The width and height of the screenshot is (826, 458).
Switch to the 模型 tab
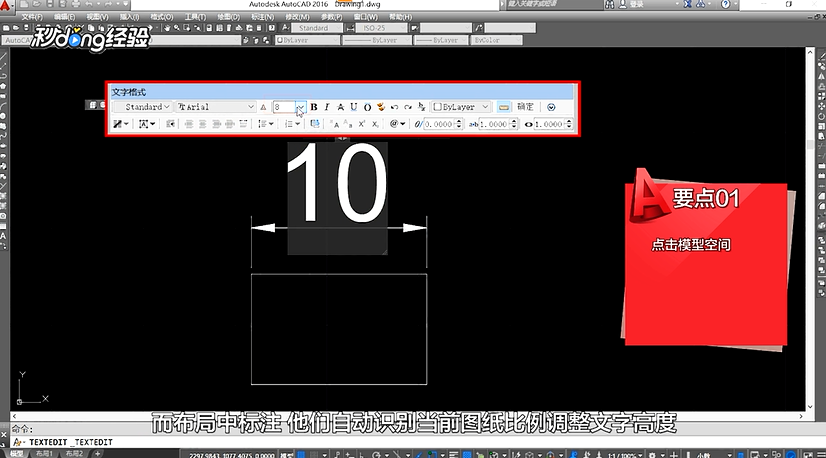16,453
